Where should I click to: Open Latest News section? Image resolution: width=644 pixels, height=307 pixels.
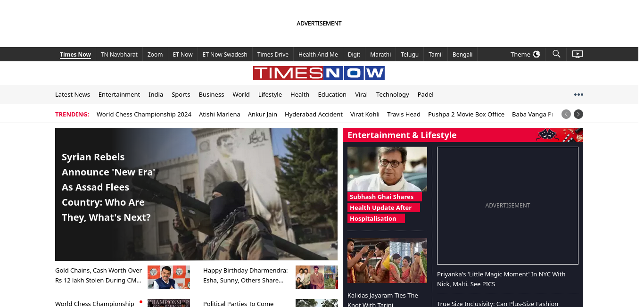(x=73, y=94)
